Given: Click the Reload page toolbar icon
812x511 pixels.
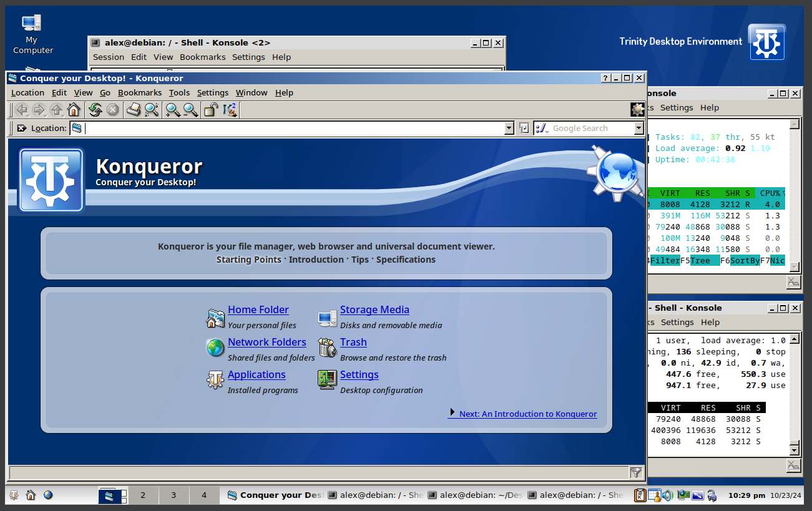Looking at the screenshot, I should coord(95,110).
